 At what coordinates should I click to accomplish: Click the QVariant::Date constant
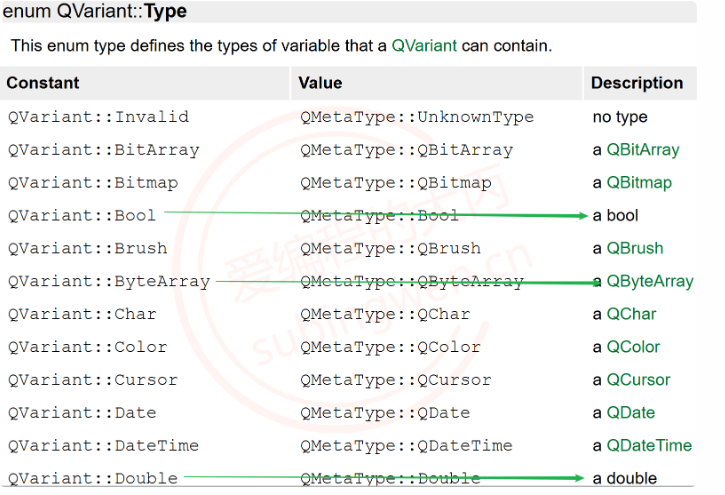pos(82,413)
